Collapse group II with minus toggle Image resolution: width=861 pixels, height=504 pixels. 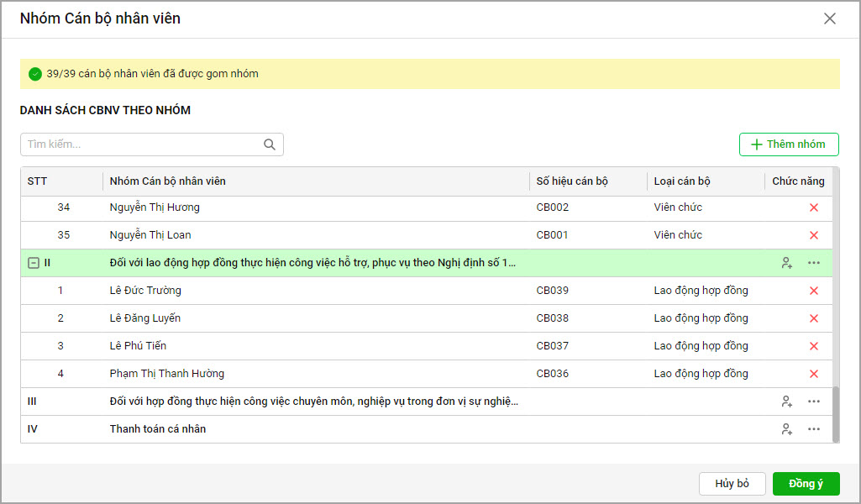coord(34,263)
